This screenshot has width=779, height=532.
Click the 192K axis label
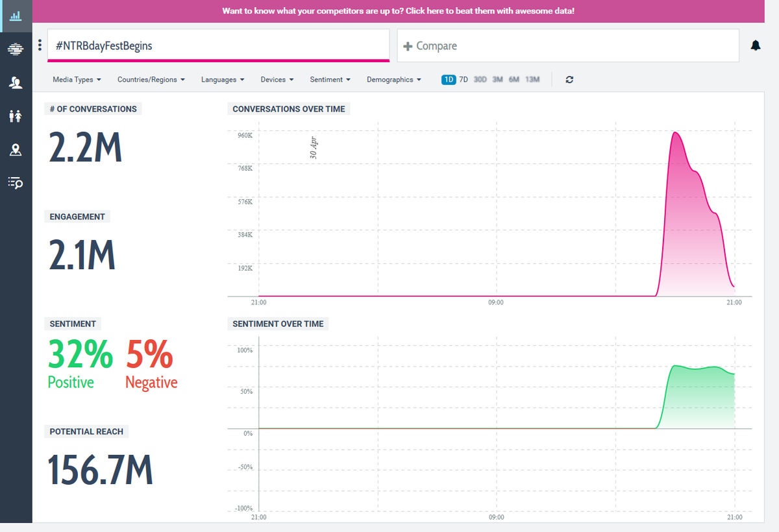pyautogui.click(x=245, y=268)
